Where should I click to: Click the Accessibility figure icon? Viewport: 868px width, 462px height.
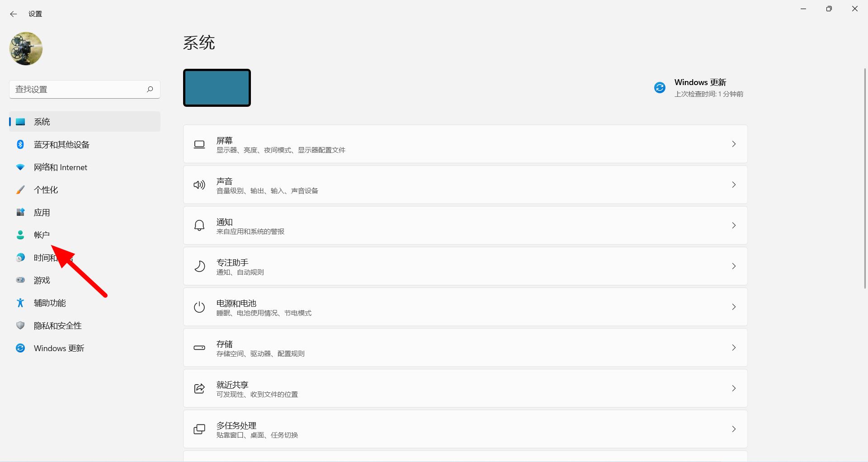click(x=20, y=303)
